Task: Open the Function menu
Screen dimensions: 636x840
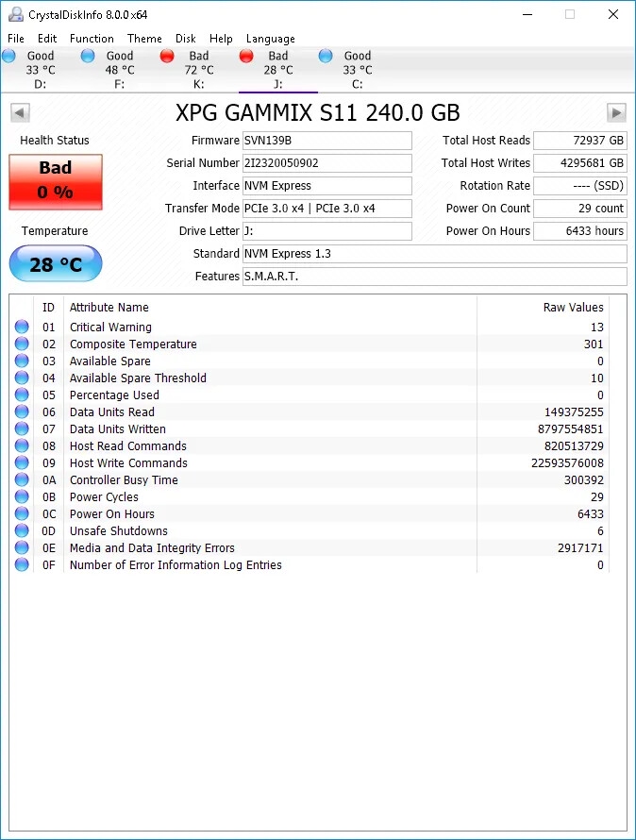Action: point(92,39)
